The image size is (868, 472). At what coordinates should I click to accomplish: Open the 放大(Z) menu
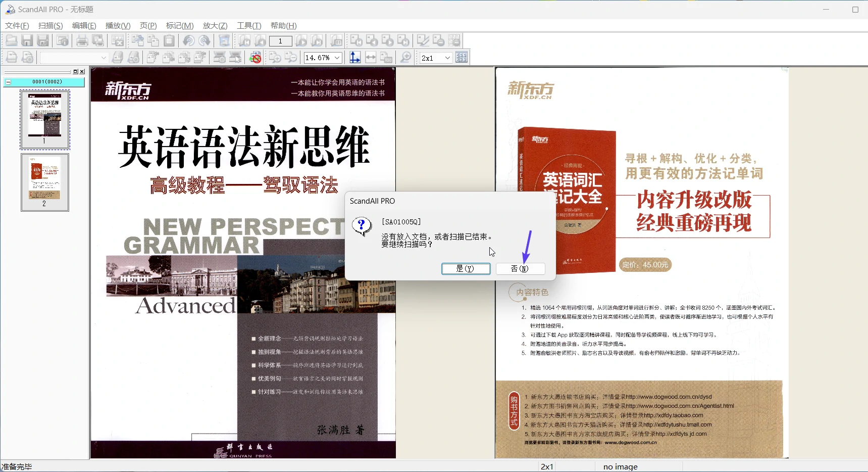[x=215, y=26]
